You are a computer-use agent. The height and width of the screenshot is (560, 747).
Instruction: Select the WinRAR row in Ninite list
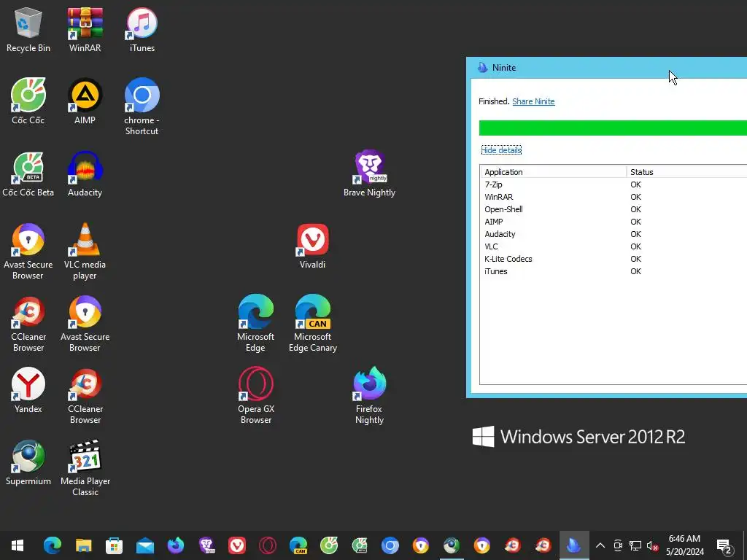pyautogui.click(x=613, y=197)
